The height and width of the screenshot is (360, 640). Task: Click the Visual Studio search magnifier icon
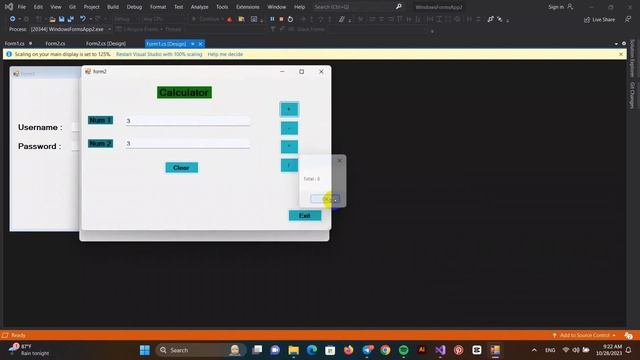399,7
